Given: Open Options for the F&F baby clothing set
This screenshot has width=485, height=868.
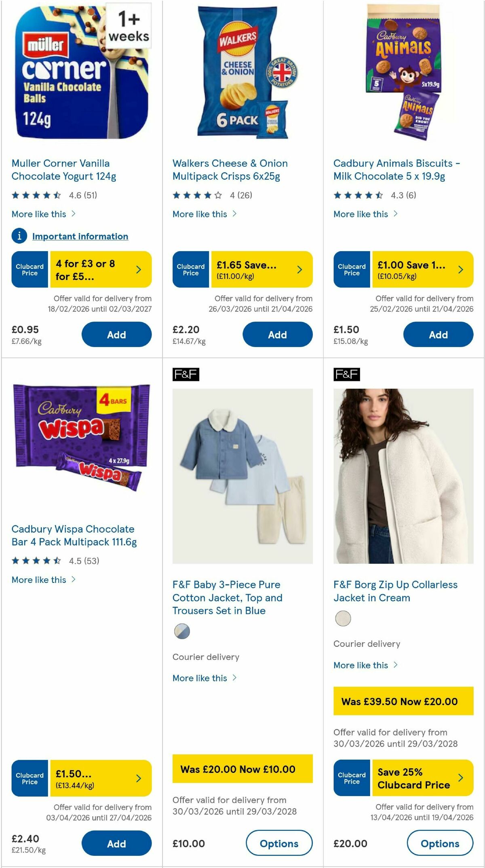Looking at the screenshot, I should coord(278,844).
